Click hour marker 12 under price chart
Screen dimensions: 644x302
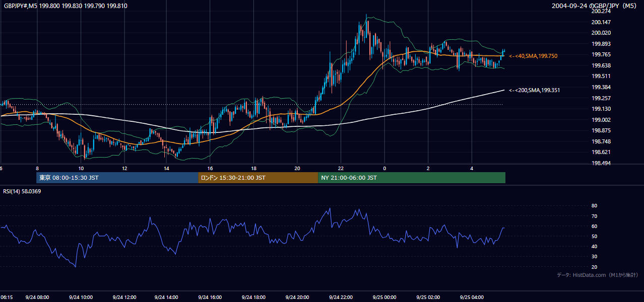124,168
